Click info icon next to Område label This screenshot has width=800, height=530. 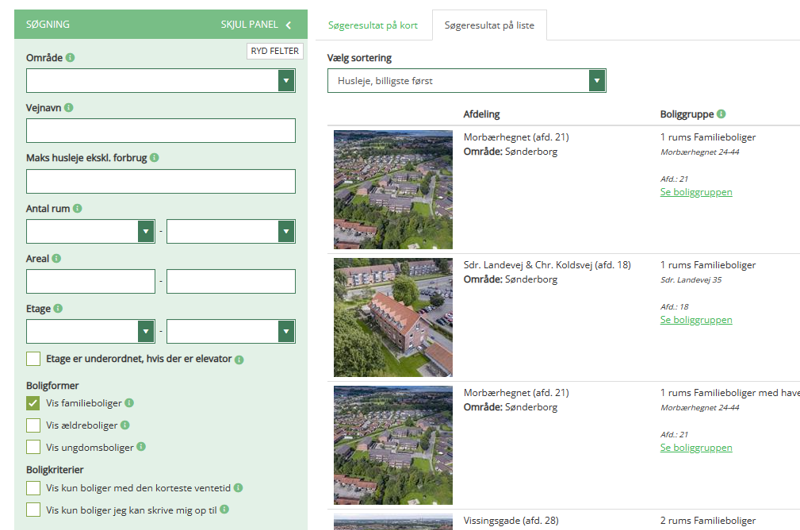point(71,58)
